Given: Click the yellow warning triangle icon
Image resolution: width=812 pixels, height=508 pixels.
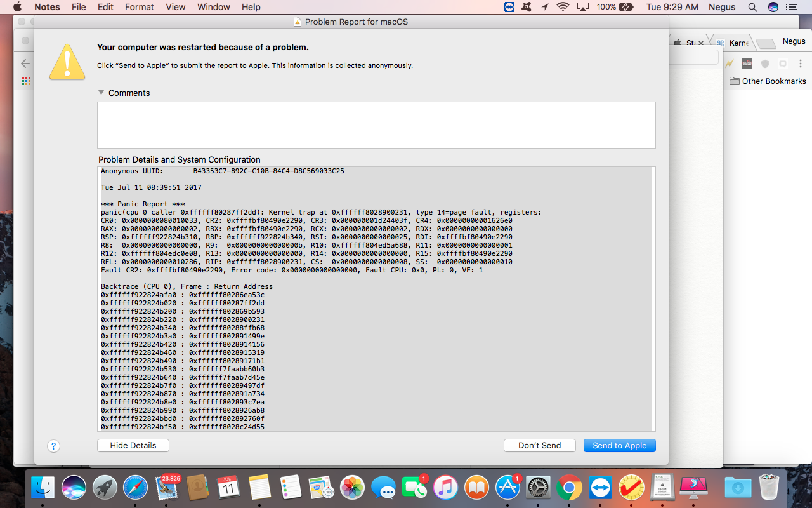Looking at the screenshot, I should (x=67, y=61).
